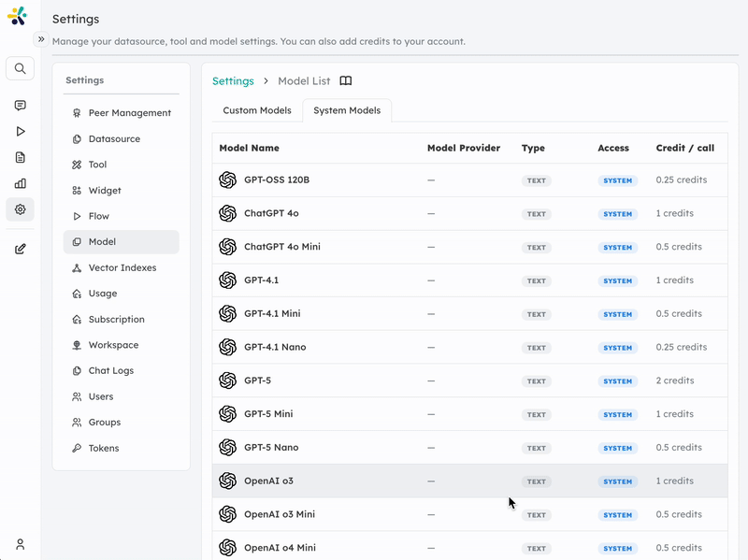Click the search icon in left rail
This screenshot has height=560, width=748.
(20, 68)
